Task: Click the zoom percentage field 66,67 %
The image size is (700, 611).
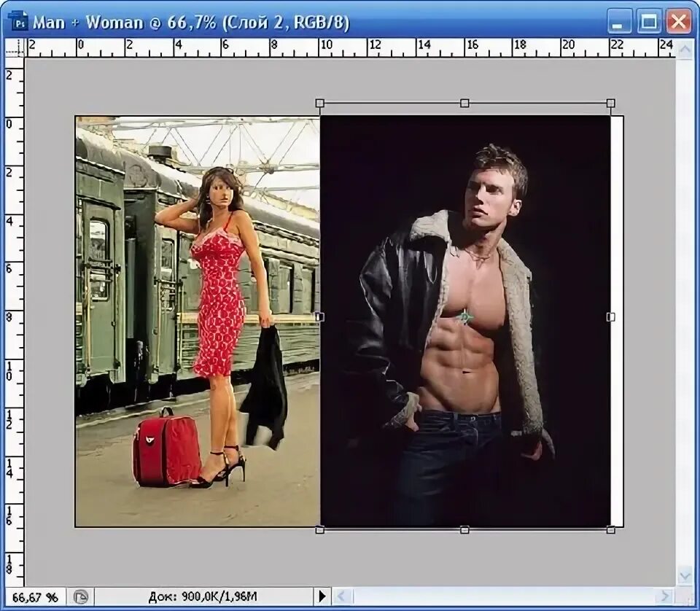Action: [x=35, y=597]
